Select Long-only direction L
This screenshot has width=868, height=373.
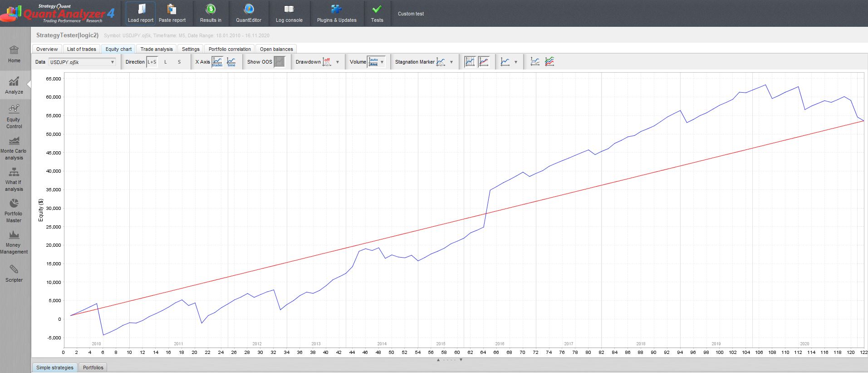point(166,62)
